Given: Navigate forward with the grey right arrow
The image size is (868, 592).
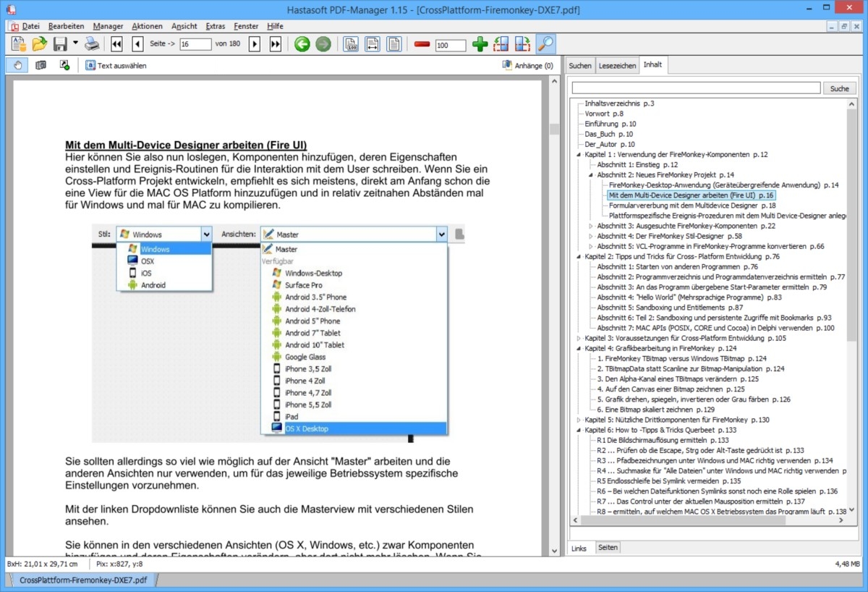Looking at the screenshot, I should [x=323, y=44].
